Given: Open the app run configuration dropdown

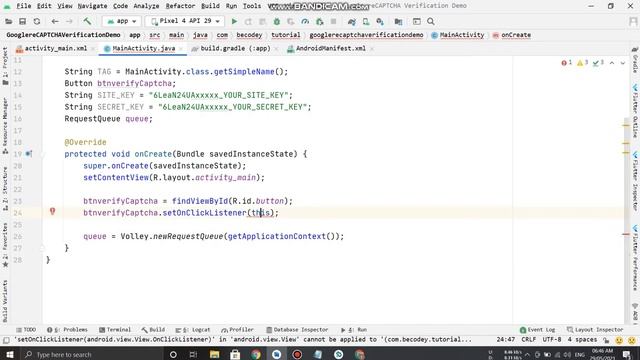Looking at the screenshot, I should 122,21.
